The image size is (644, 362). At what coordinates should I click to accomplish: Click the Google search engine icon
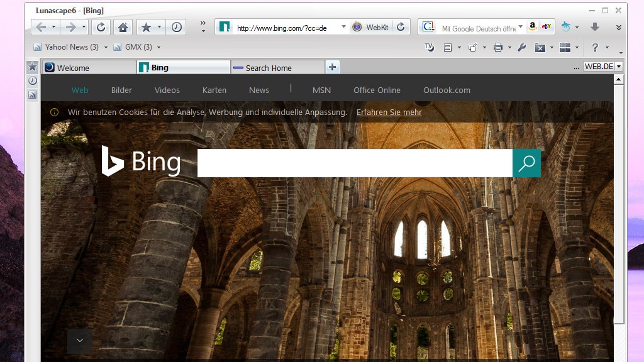[x=428, y=27]
